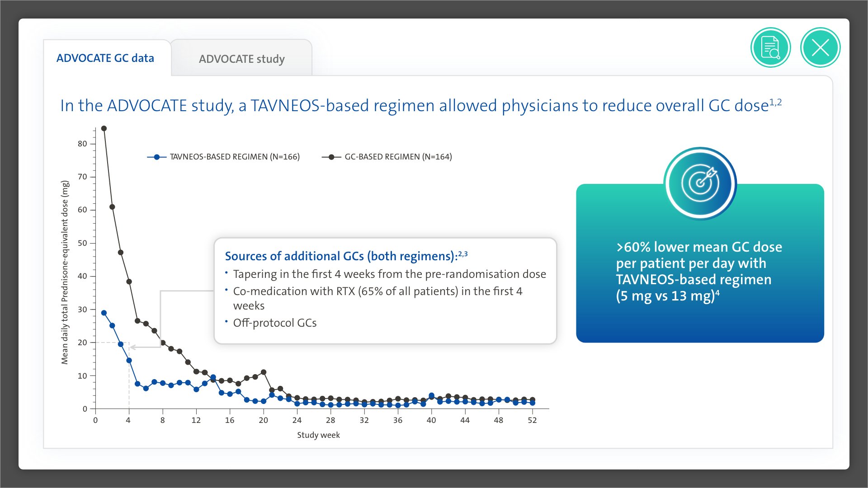Click the week 52 tick label on x-axis

click(532, 420)
